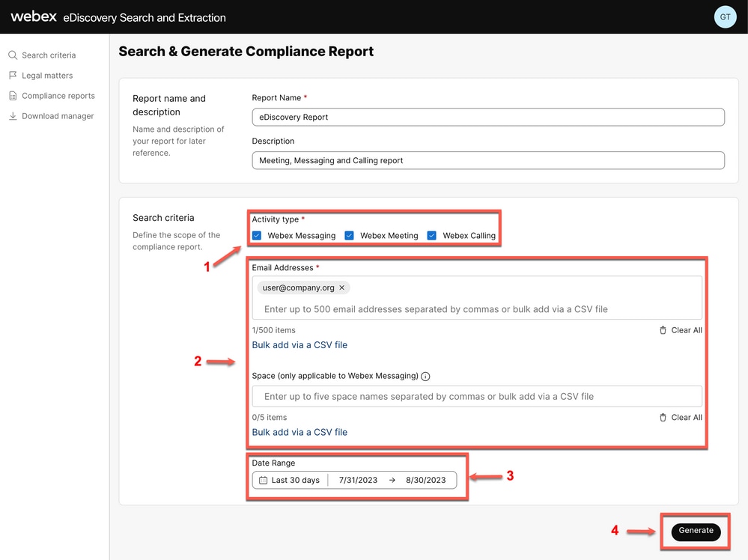Show the Space field info tooltip icon
The width and height of the screenshot is (748, 560).
(x=425, y=377)
